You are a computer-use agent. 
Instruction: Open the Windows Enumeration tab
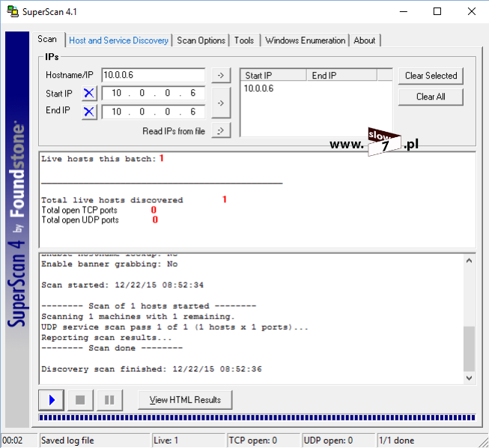coord(306,40)
